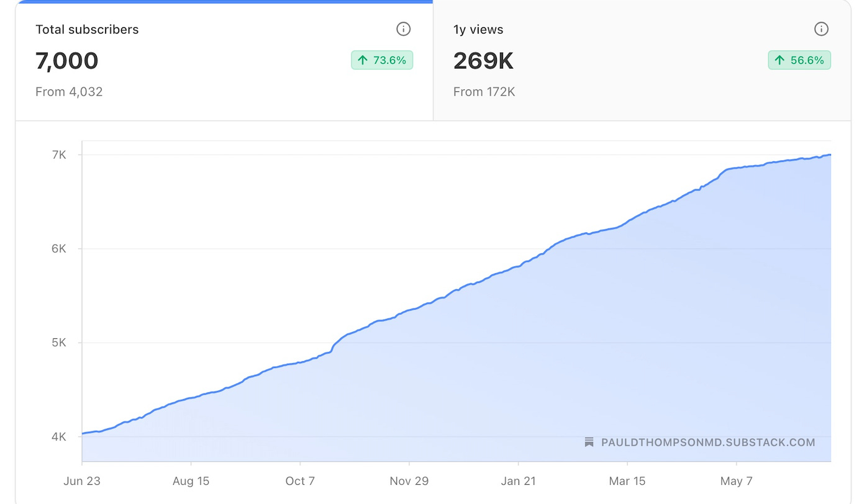Click the Nov 29 date label
The height and width of the screenshot is (504, 867).
(x=409, y=481)
